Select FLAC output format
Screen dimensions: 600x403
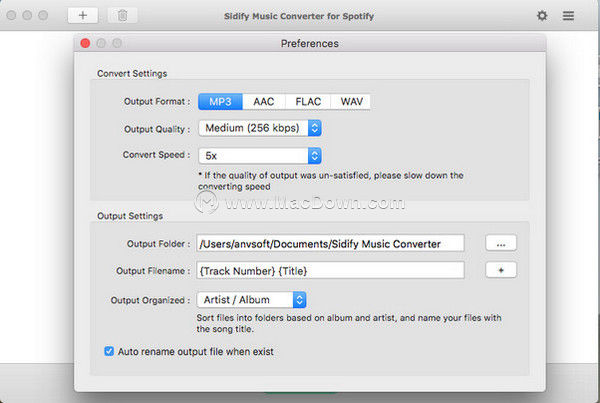(x=308, y=102)
